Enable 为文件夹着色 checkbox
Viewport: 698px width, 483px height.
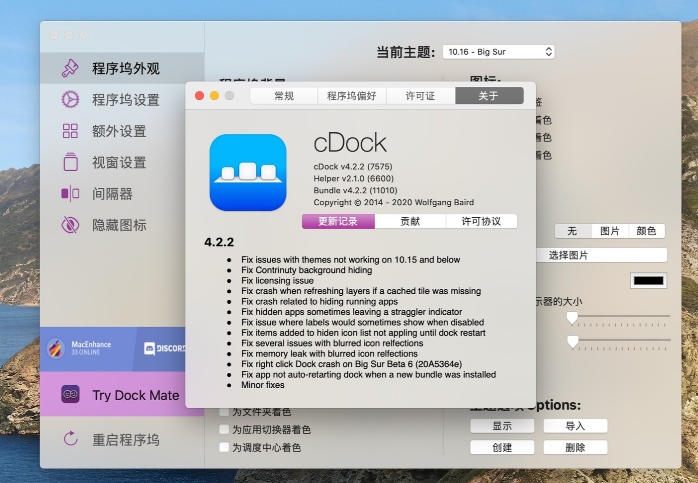point(224,412)
